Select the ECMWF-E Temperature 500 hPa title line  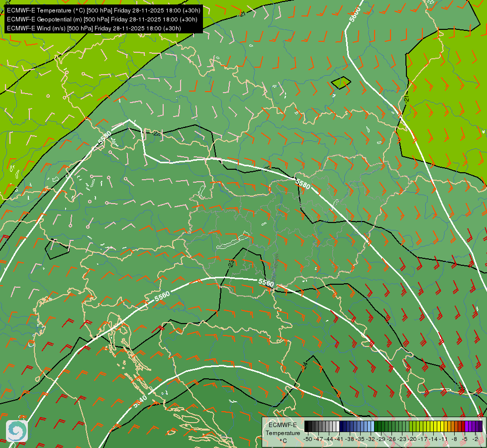click(103, 10)
